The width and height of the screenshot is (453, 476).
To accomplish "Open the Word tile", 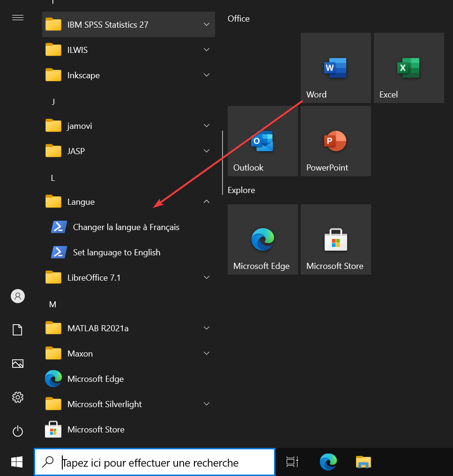I will [x=335, y=68].
